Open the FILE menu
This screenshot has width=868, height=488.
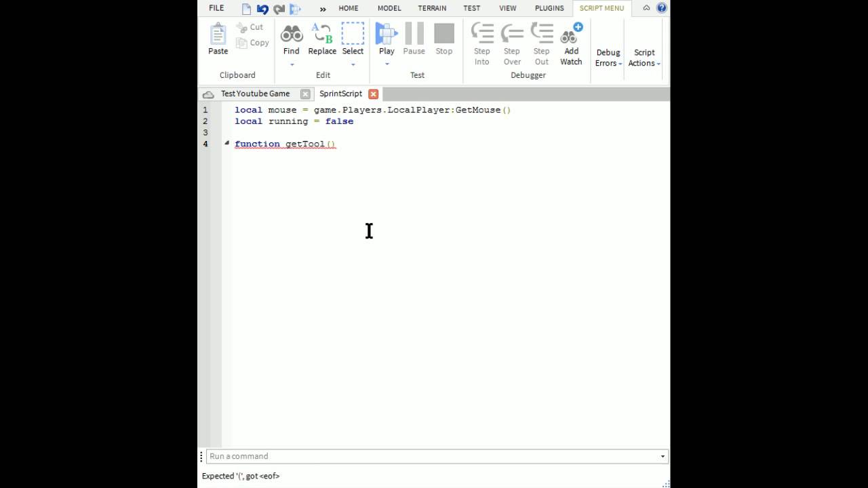(216, 8)
